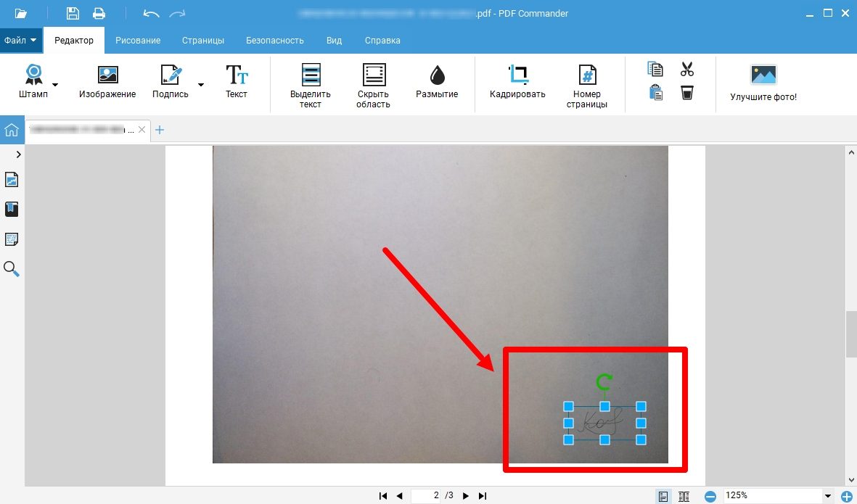This screenshot has height=504, width=857.
Task: Click the Crop (Кадрировать) tool
Action: click(517, 75)
